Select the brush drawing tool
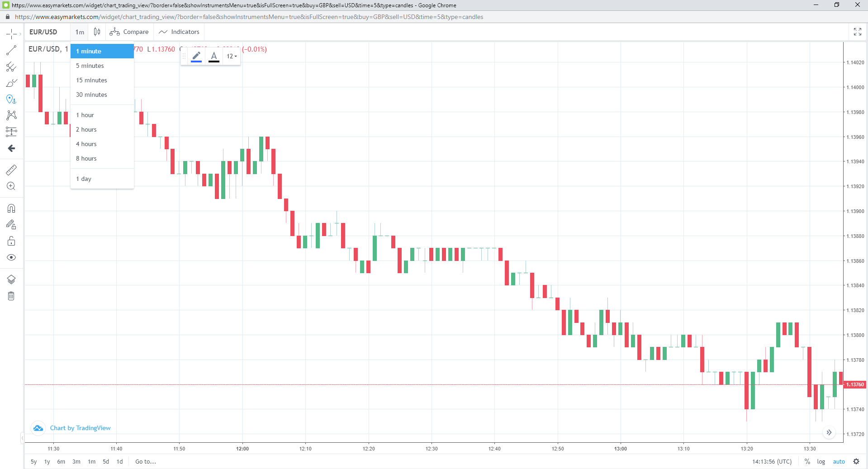Viewport: 868px width, 469px height. pyautogui.click(x=11, y=83)
